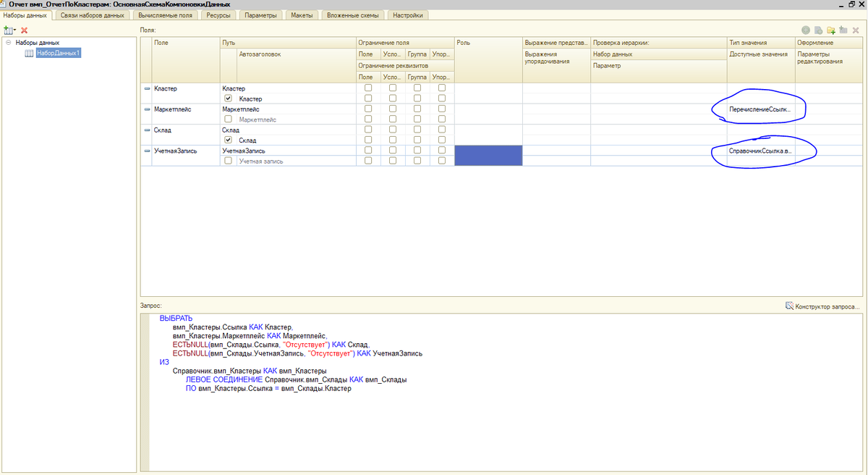Viewport: 868px width, 475px height.
Task: Open the add data set dropdown
Action: [x=9, y=30]
